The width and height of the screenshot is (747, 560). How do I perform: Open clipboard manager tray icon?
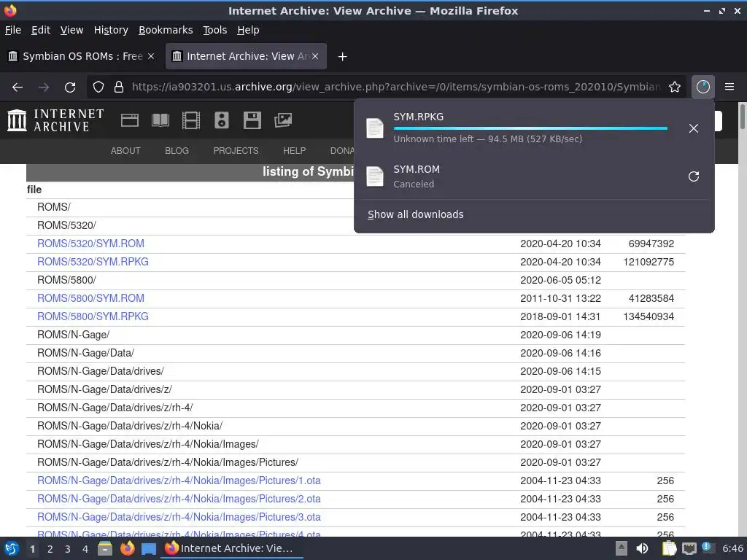(670, 548)
